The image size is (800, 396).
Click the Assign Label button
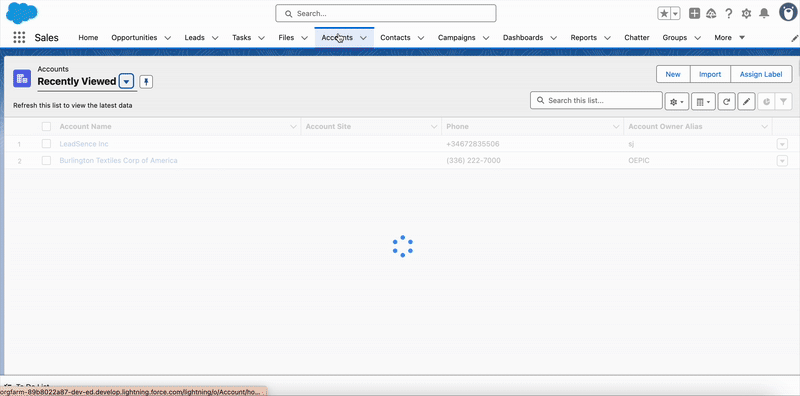761,74
